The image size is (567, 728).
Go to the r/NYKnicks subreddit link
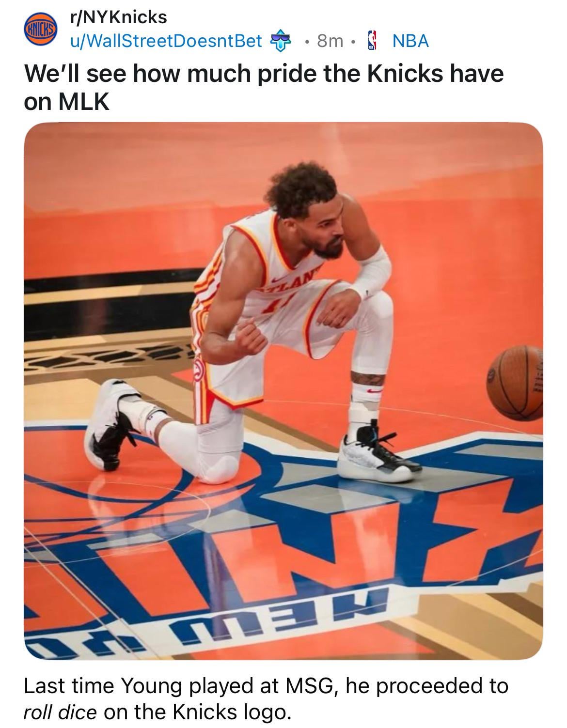coord(118,17)
